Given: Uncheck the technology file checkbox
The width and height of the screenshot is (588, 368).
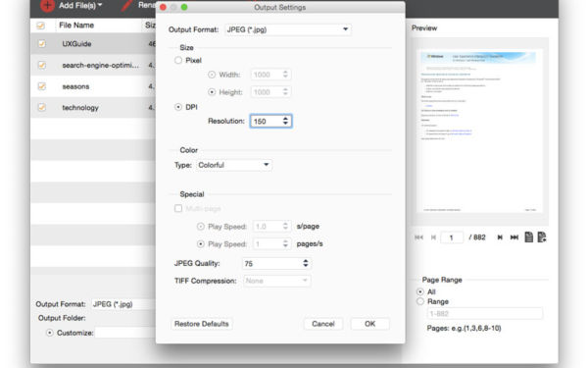Looking at the screenshot, I should [x=41, y=107].
